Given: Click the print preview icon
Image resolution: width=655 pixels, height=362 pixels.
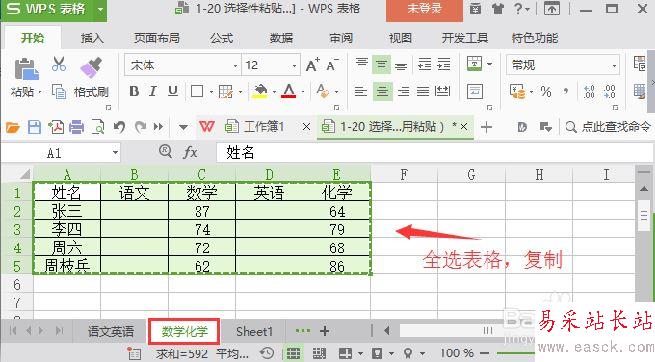Looking at the screenshot, I should pyautogui.click(x=98, y=127).
